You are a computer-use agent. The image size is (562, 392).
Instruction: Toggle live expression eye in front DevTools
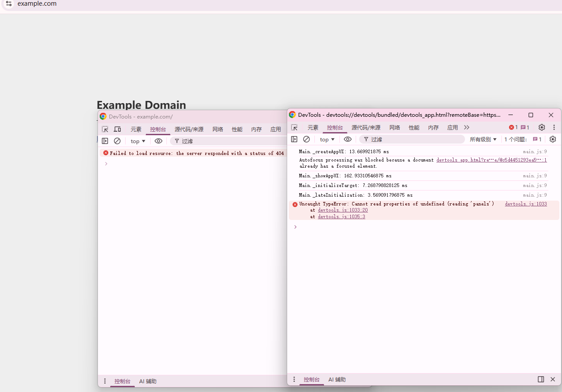348,139
